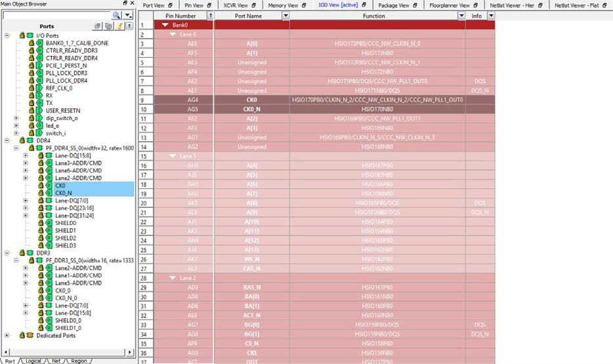Click the AG4 pin number cell
Image resolution: width=613 pixels, height=364 pixels.
[184, 100]
